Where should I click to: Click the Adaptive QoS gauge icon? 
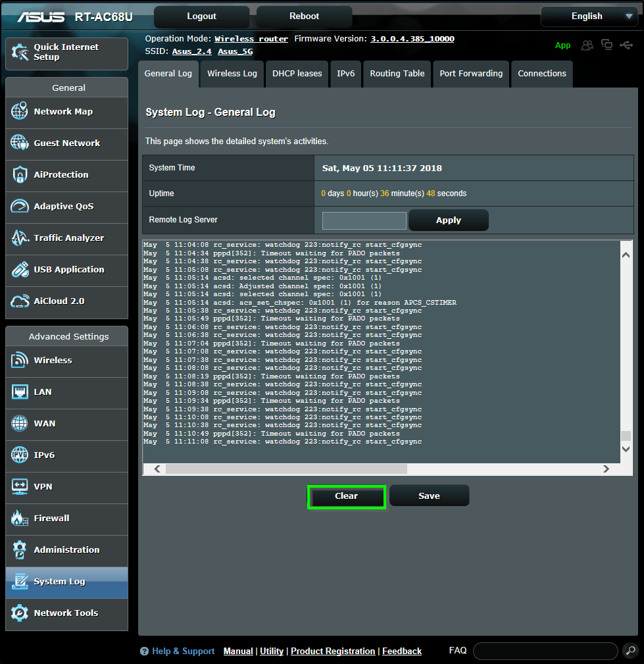(20, 206)
